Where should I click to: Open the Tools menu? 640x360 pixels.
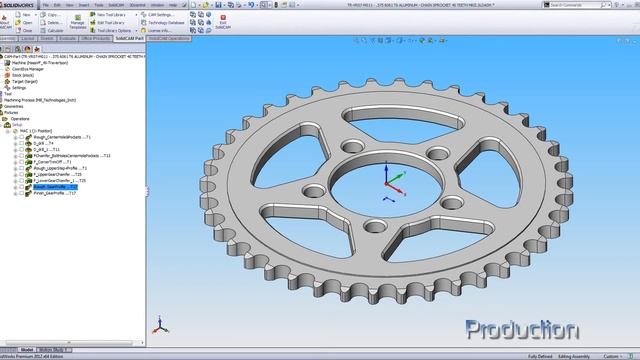pyautogui.click(x=99, y=5)
